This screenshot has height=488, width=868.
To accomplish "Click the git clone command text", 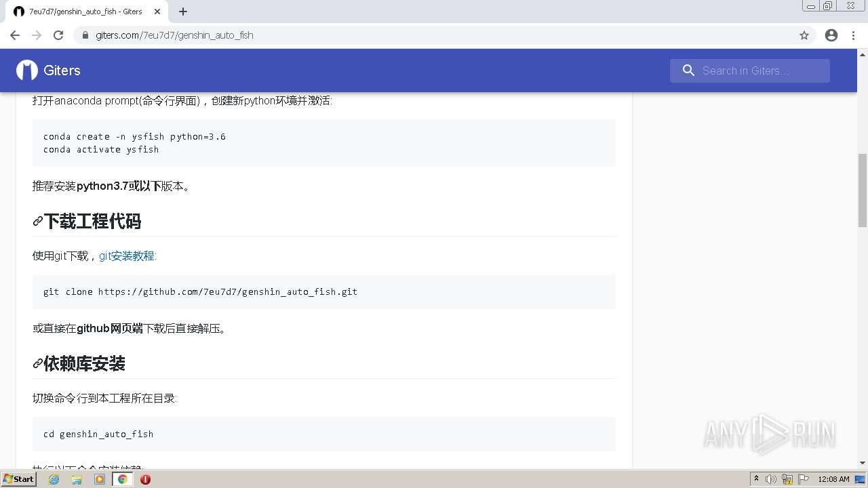I will pyautogui.click(x=200, y=291).
